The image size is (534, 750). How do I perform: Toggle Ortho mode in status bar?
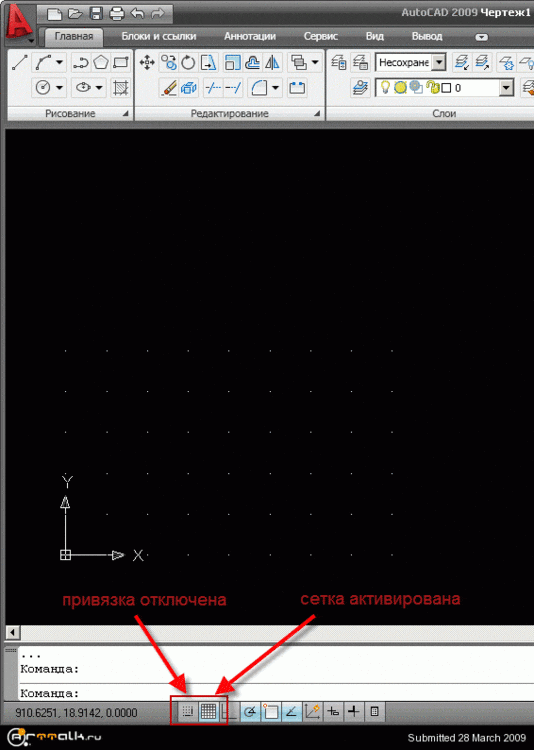pyautogui.click(x=229, y=712)
